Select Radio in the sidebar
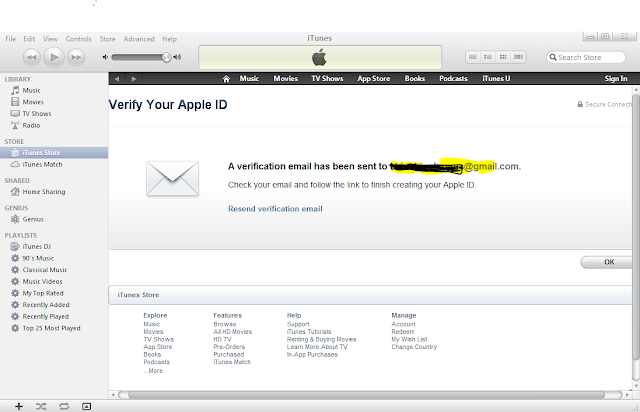 31,125
